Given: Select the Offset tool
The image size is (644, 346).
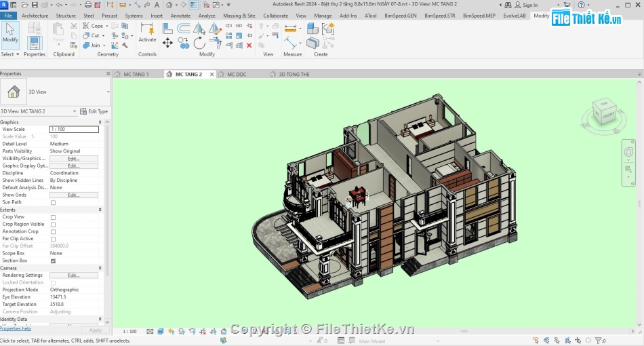Looking at the screenshot, I should pos(184,28).
